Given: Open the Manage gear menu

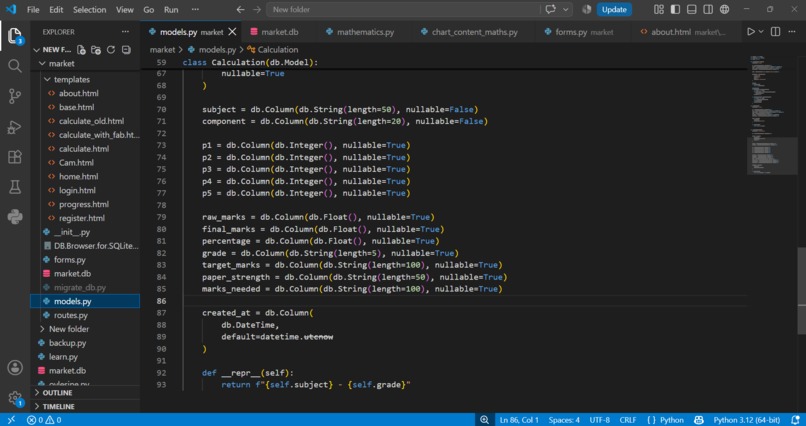Looking at the screenshot, I should [x=14, y=397].
